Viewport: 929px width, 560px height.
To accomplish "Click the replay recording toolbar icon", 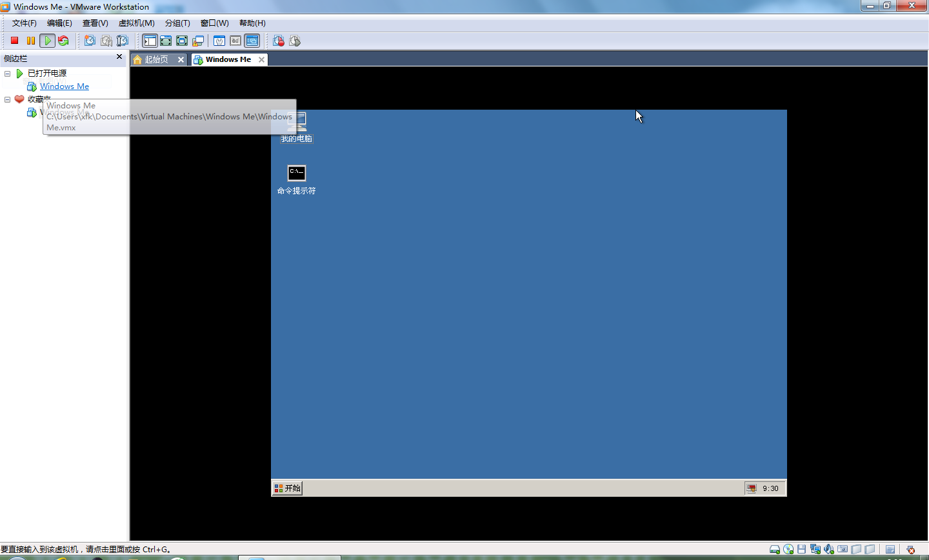I will 295,41.
